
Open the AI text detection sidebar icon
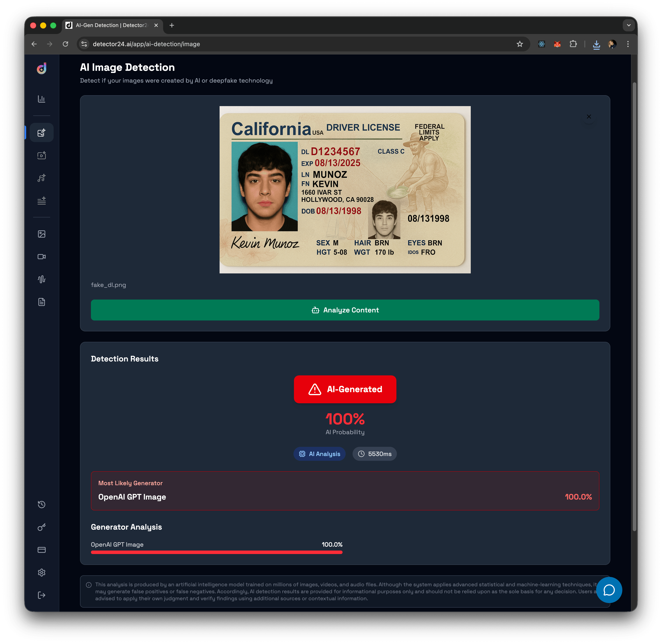41,201
